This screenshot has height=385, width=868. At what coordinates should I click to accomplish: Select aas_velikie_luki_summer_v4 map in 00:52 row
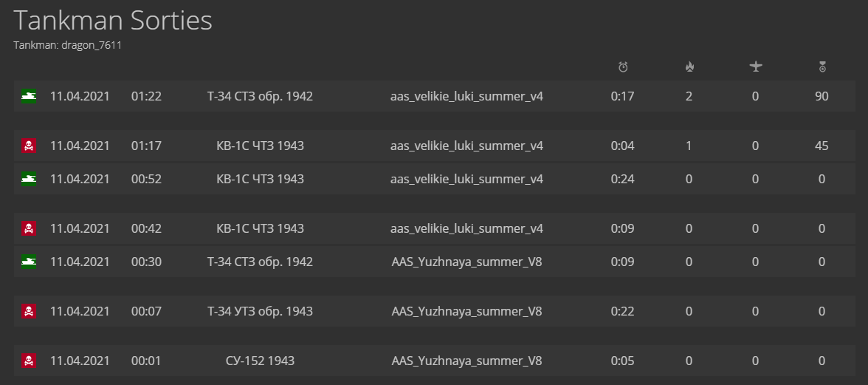[466, 179]
